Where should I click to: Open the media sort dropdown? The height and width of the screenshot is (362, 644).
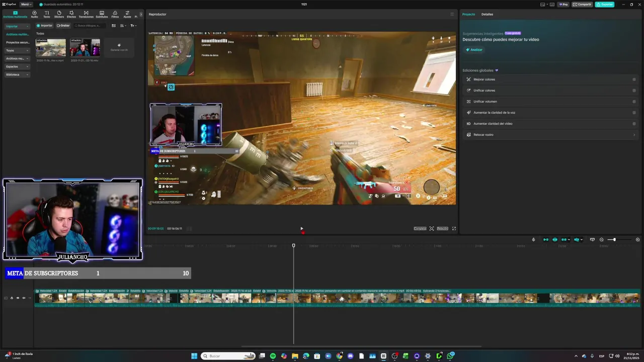(123, 26)
